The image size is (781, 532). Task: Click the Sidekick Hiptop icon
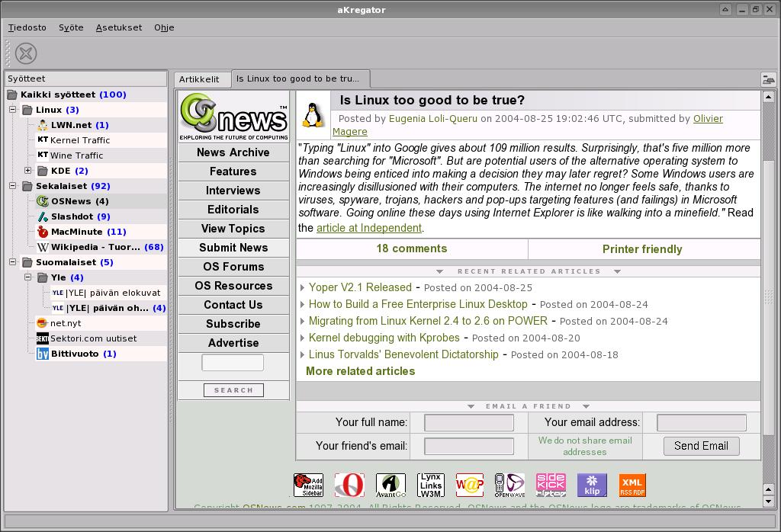point(551,486)
